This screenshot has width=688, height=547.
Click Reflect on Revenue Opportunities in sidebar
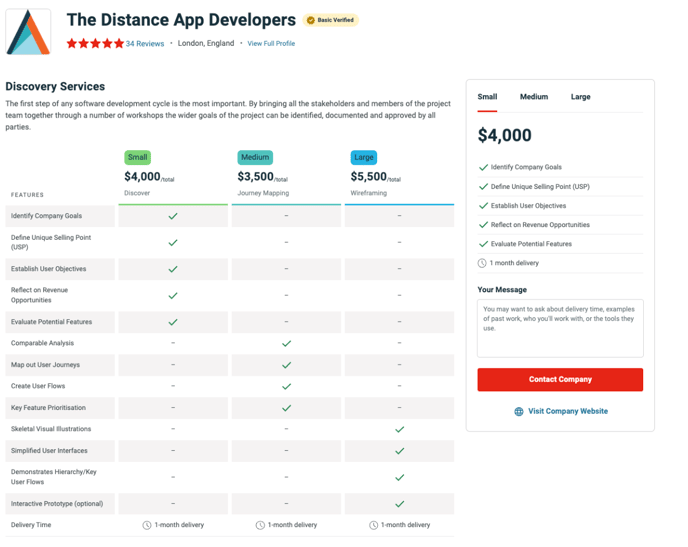[540, 225]
